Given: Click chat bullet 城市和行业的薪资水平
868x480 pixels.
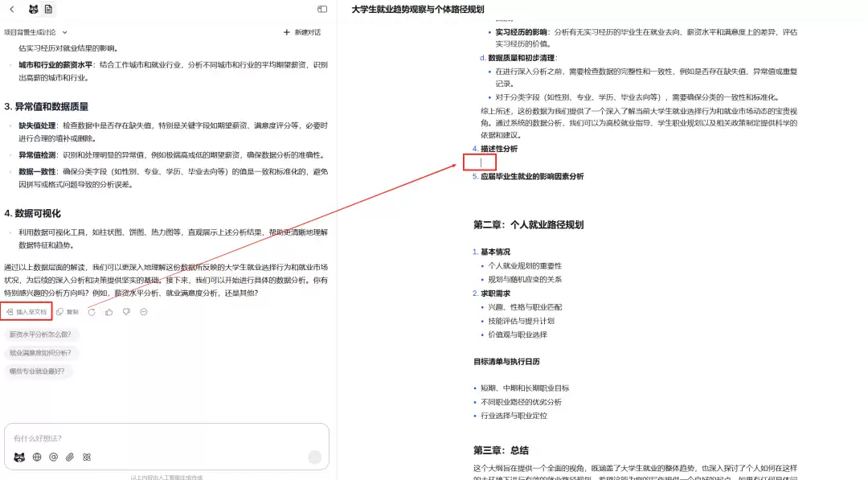Looking at the screenshot, I should tap(55, 65).
